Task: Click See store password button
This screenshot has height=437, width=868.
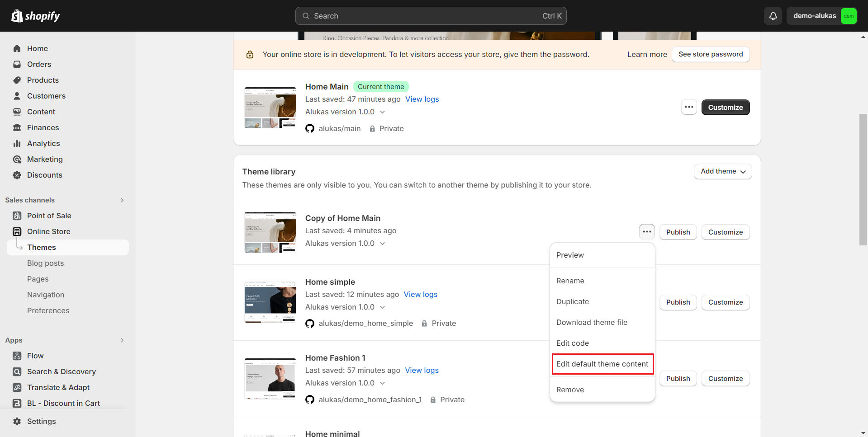Action: point(710,54)
